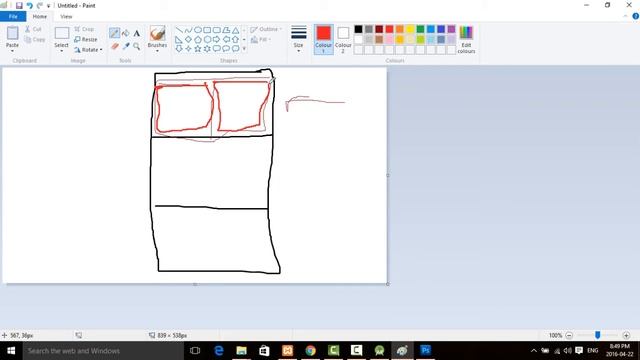Select the Eraser tool

115,46
